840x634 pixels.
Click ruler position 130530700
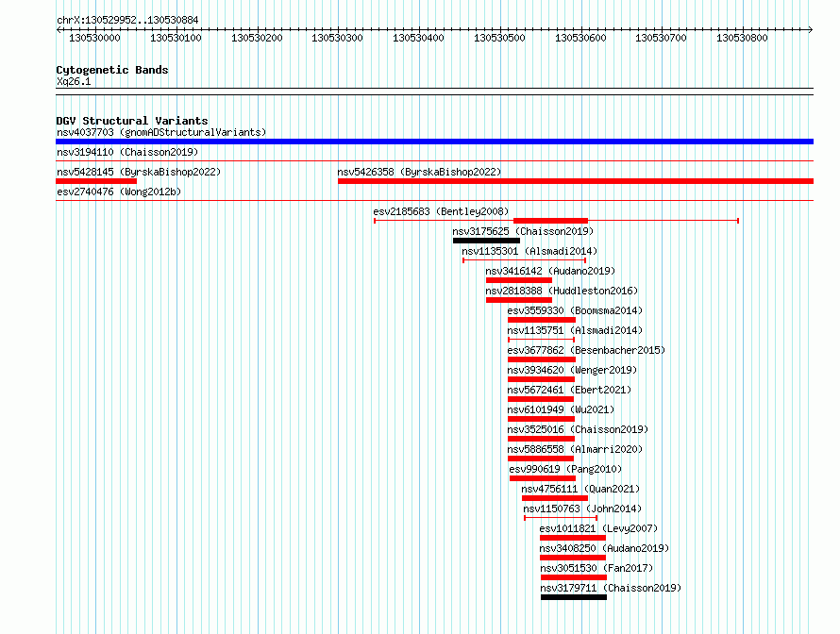(661, 38)
